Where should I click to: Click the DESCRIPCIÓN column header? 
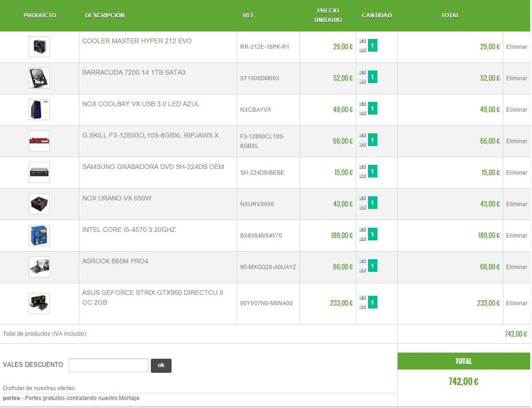tap(104, 15)
